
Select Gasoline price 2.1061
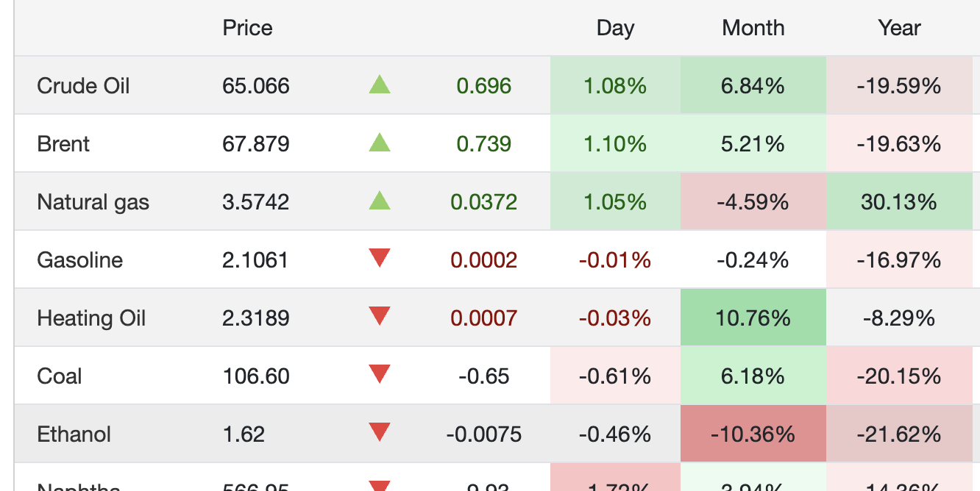(x=255, y=260)
